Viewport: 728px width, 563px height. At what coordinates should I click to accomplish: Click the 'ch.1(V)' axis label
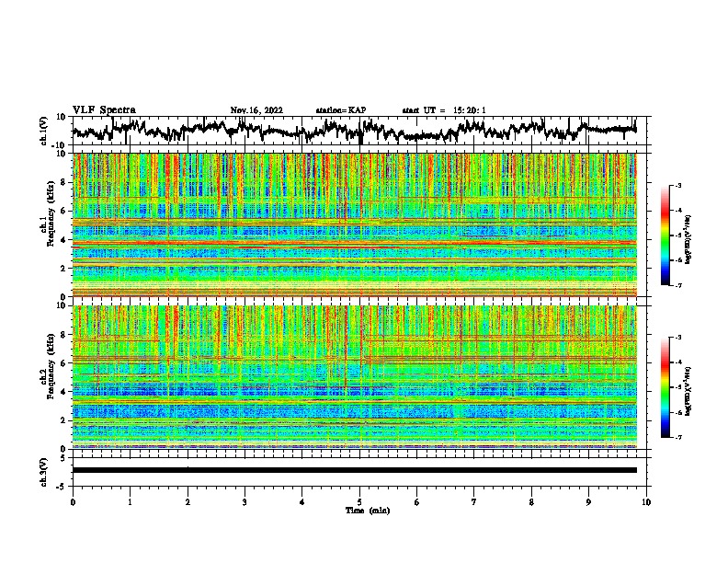[x=44, y=131]
